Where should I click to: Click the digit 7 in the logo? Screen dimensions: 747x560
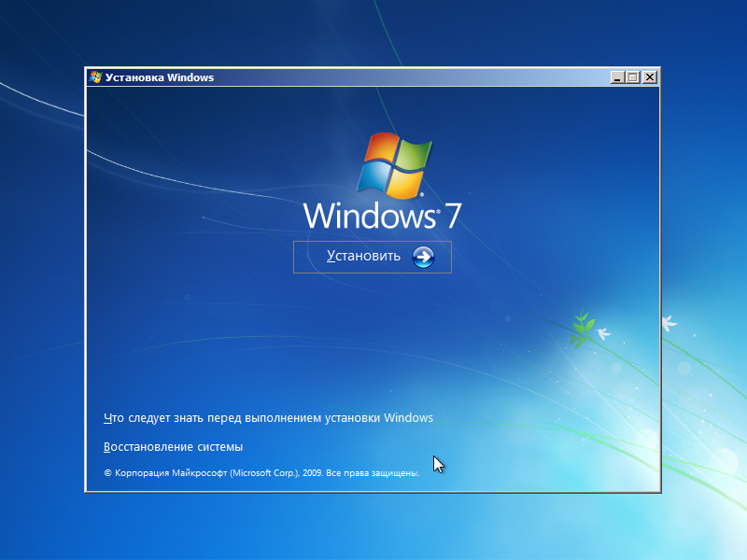point(452,216)
